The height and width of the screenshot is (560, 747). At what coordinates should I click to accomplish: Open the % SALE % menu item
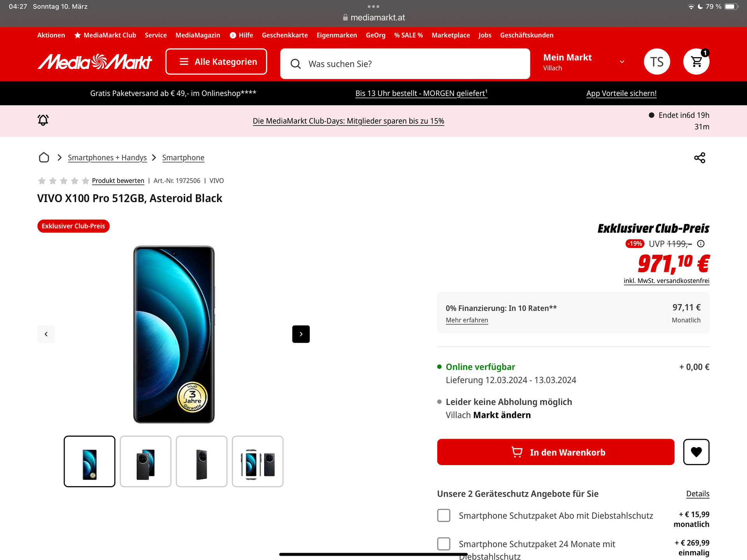[x=409, y=35]
